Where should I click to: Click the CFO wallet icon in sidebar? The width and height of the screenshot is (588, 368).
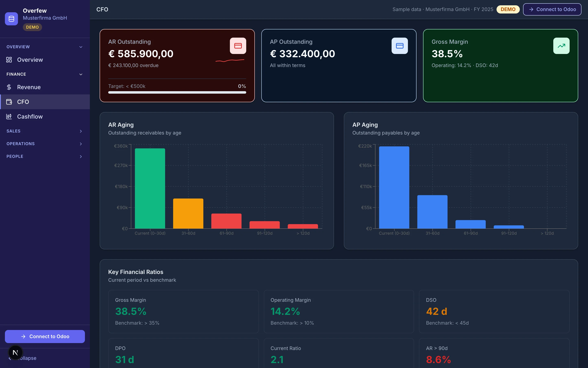[9, 102]
